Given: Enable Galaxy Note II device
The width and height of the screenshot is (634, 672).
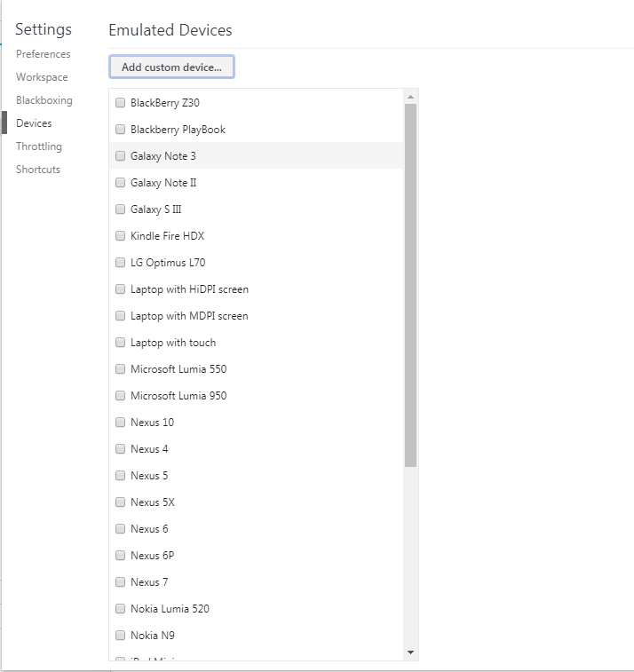Looking at the screenshot, I should tap(121, 183).
